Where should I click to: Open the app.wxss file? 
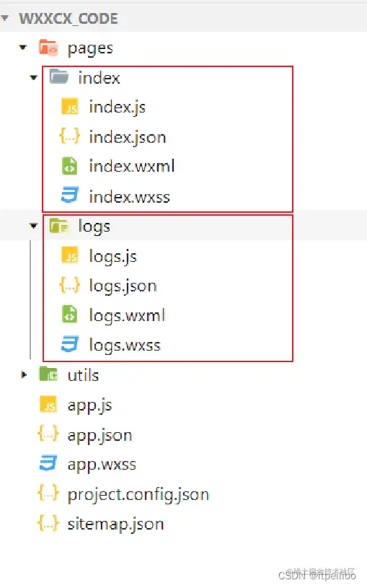(102, 465)
